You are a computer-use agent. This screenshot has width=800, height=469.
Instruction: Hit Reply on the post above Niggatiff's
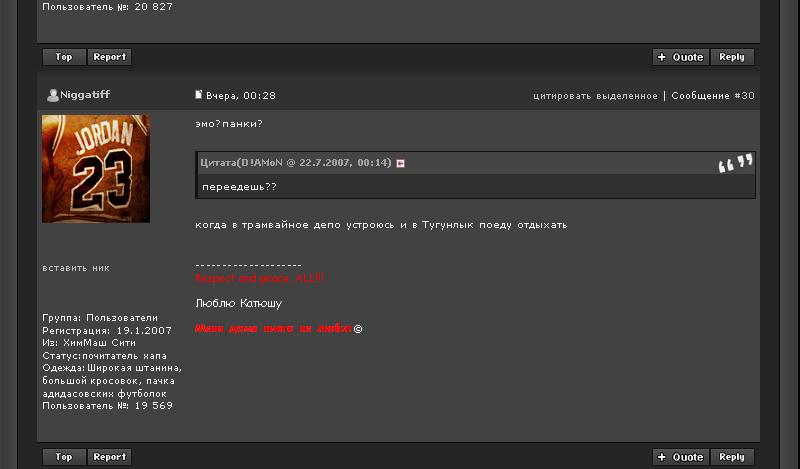pos(732,57)
